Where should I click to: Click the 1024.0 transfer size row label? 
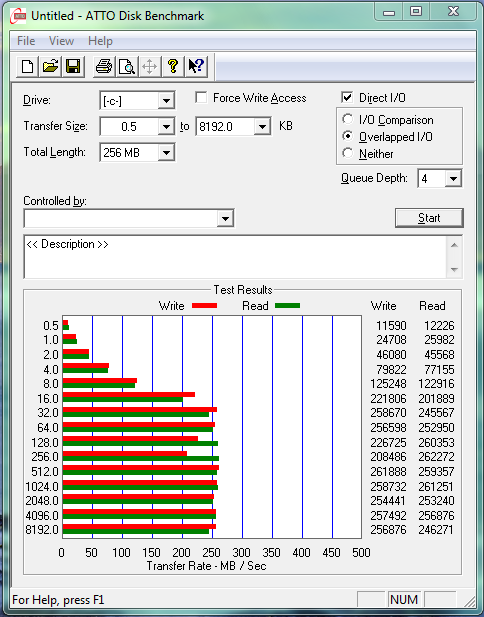click(x=42, y=487)
